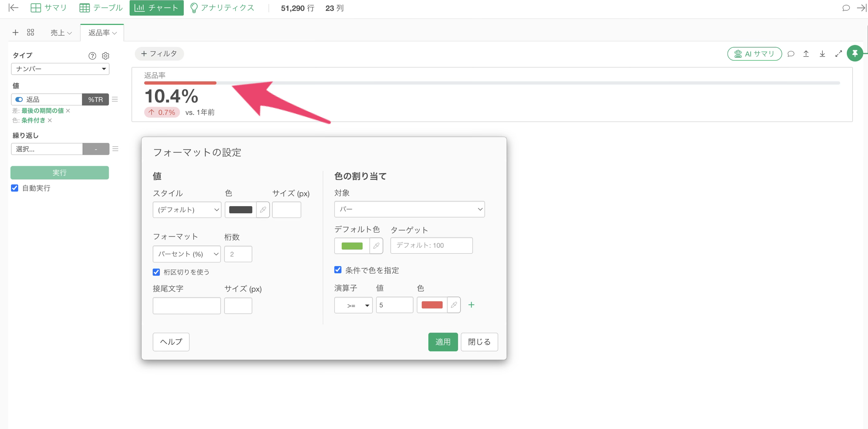
Task: Expand chart to fullscreen icon
Action: pos(838,53)
